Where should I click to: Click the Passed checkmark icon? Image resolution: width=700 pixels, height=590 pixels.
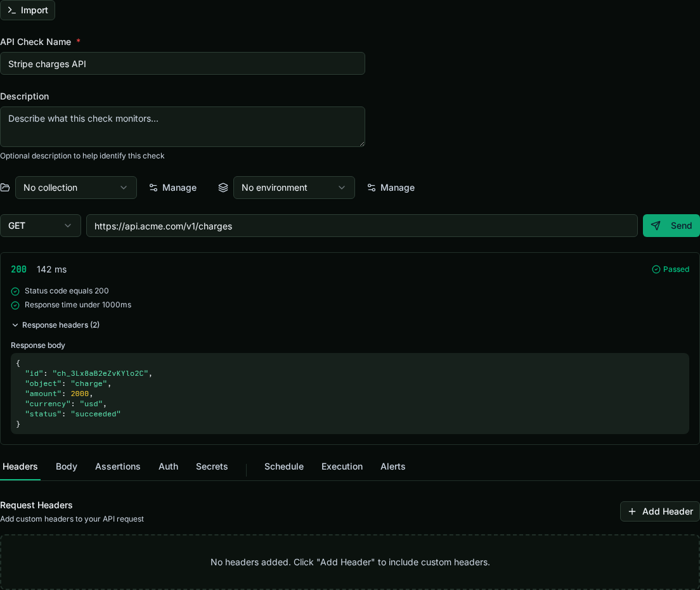(x=656, y=269)
